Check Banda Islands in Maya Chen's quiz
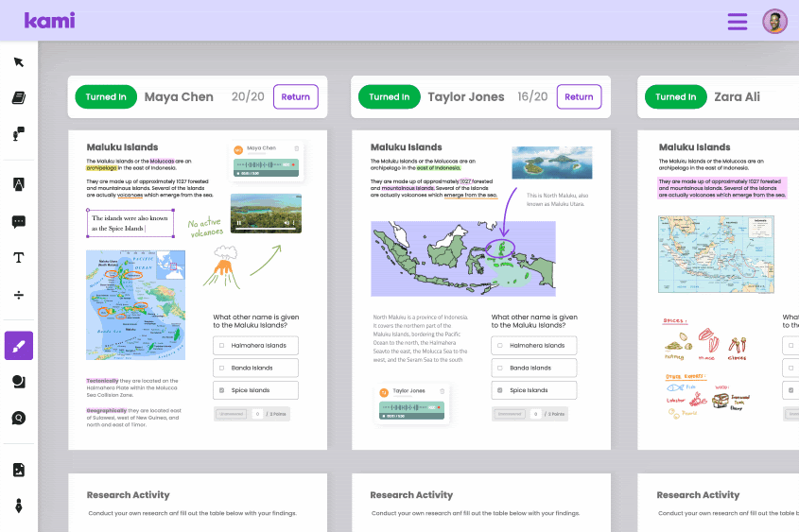799x532 pixels. (221, 368)
